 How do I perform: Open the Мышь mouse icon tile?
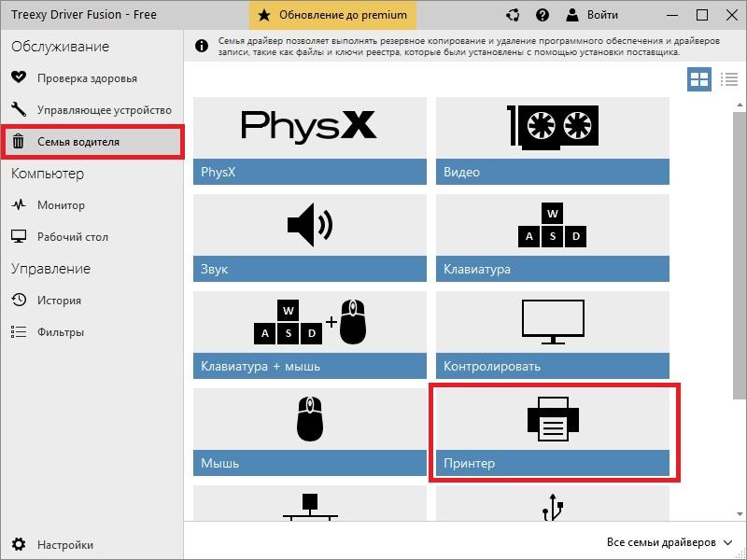click(309, 419)
